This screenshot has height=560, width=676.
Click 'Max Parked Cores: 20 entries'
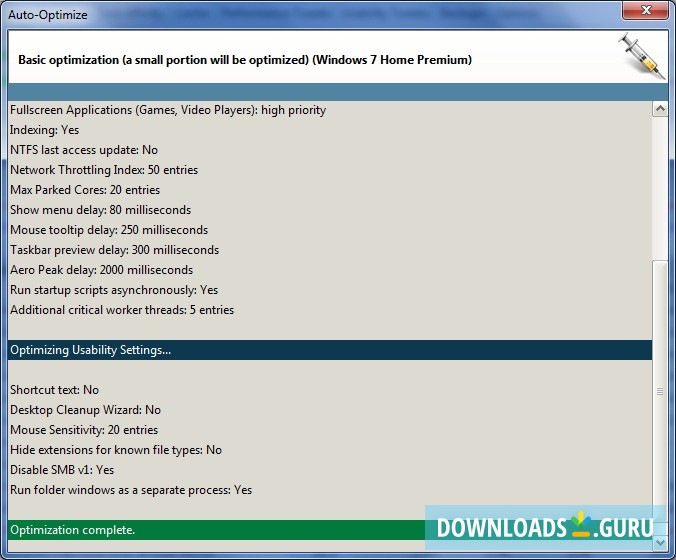85,190
